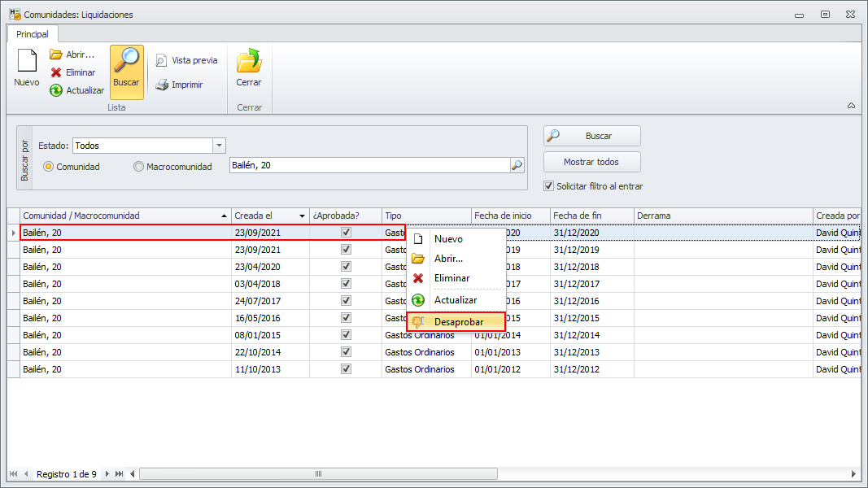Screen dimensions: 868x488
Task: Toggle Aprobada checkbox for row created 24/07/2017
Action: click(346, 301)
